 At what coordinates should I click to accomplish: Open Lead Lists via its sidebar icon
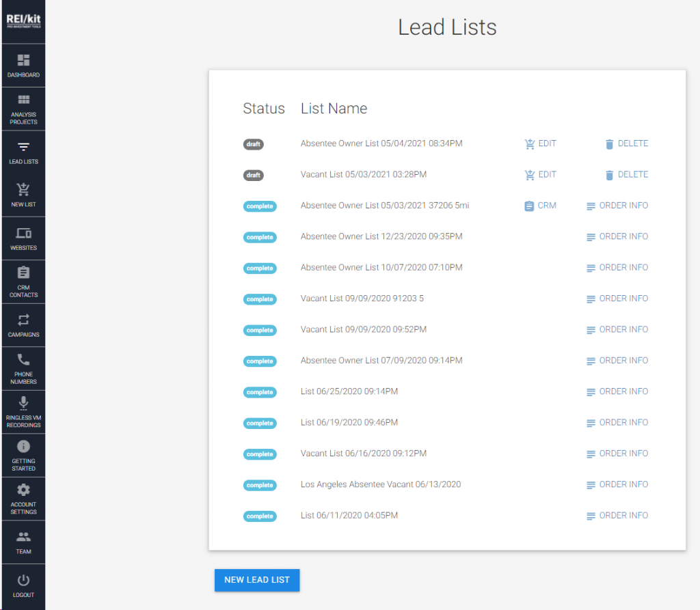coord(23,152)
